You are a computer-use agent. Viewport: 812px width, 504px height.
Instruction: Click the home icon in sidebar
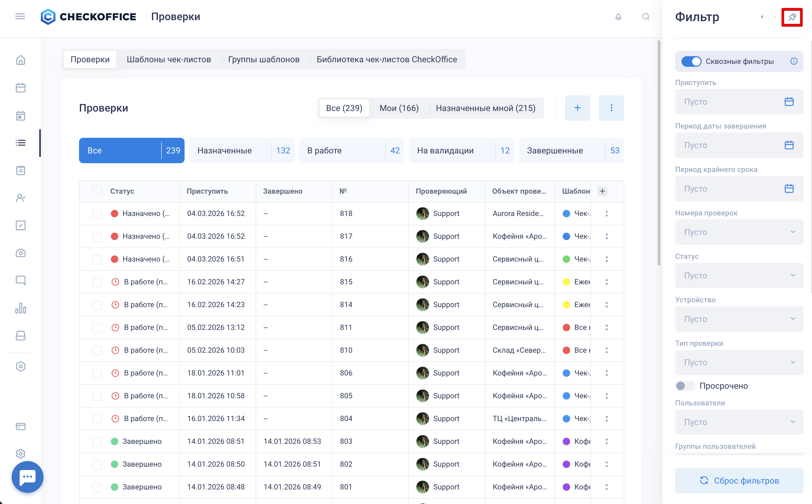[21, 60]
